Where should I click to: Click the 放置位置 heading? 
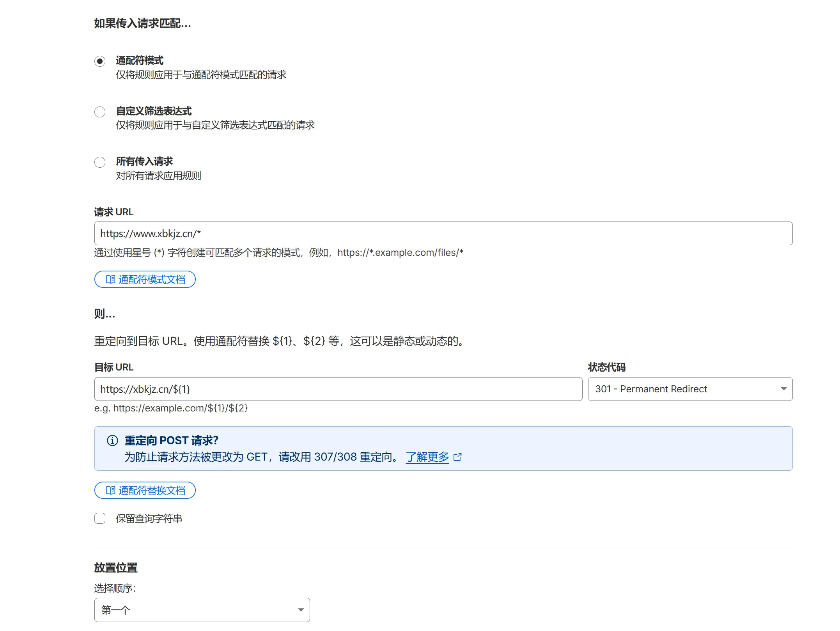116,568
